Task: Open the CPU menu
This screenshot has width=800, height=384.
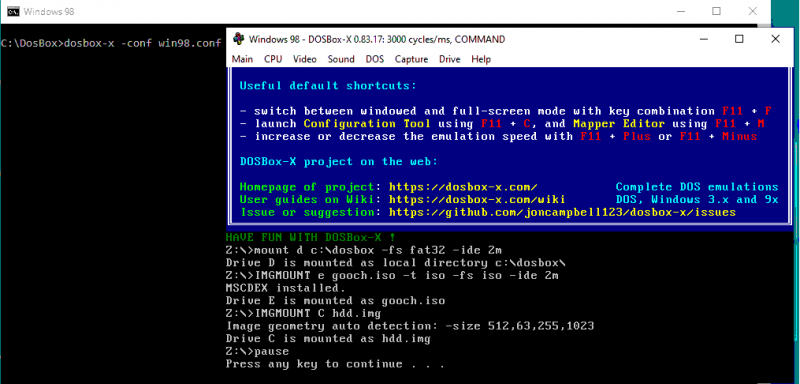Action: (273, 59)
